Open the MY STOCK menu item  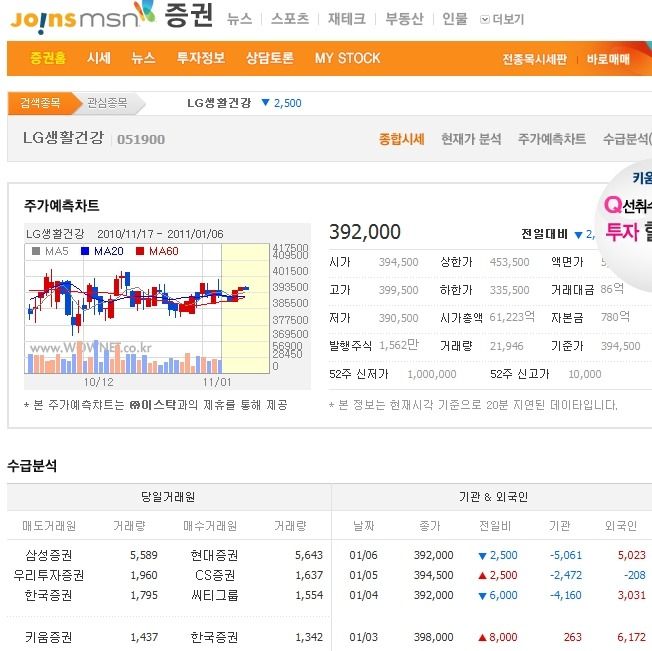348,58
